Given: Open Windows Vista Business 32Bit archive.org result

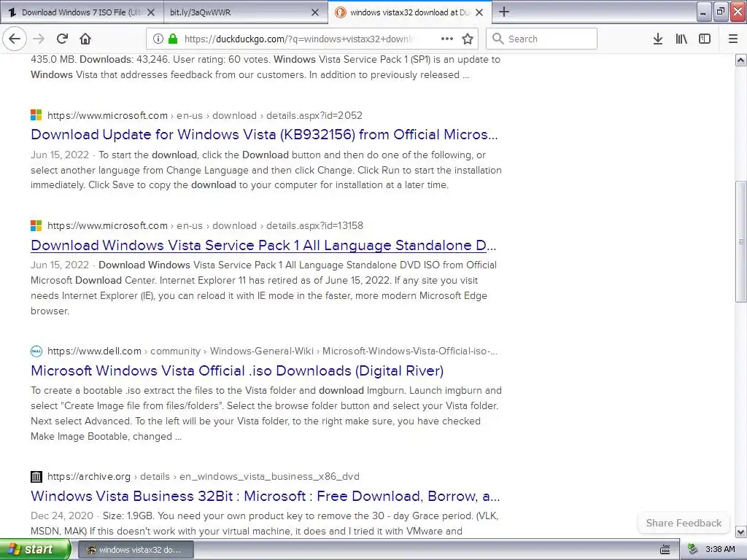Looking at the screenshot, I should pos(266,496).
